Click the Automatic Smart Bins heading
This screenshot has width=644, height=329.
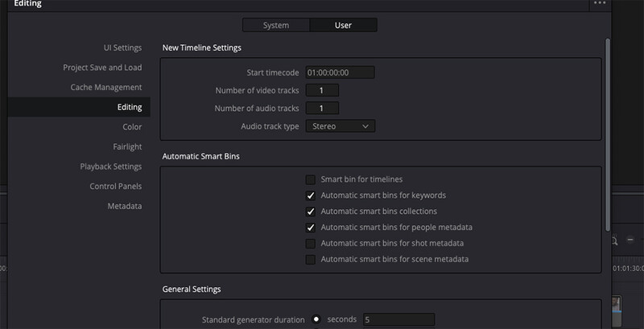pyautogui.click(x=200, y=156)
